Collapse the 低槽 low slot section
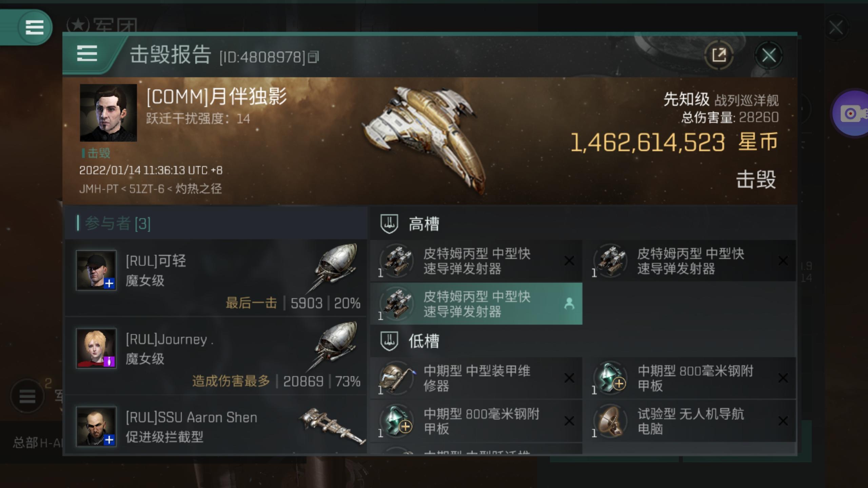The image size is (868, 488). 583,341
